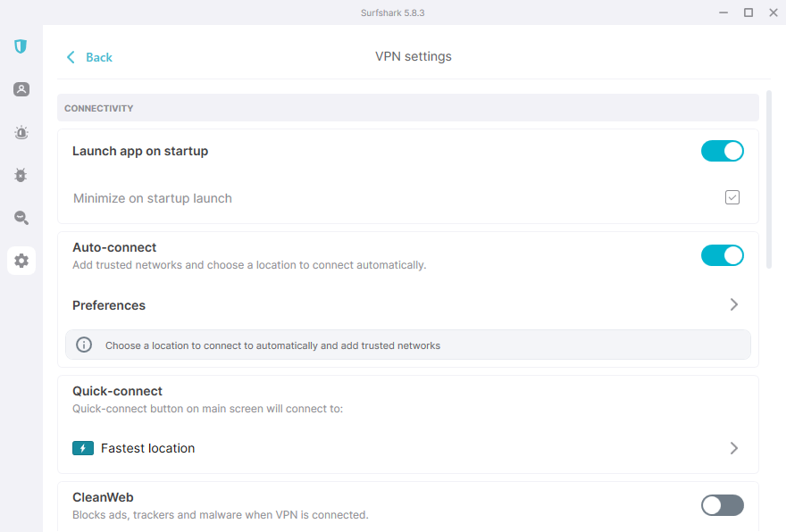The width and height of the screenshot is (786, 532).
Task: Maximize the Surfshark window
Action: 748,12
